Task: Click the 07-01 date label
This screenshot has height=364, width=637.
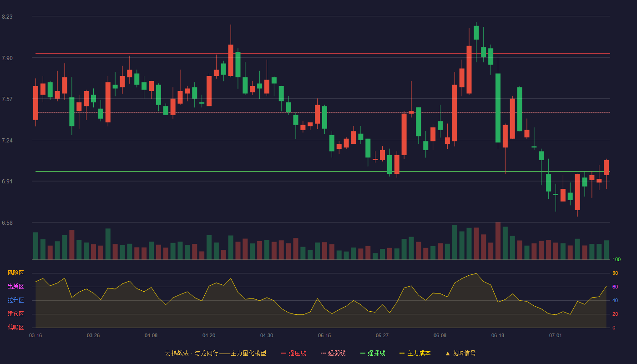Action: tap(556, 335)
